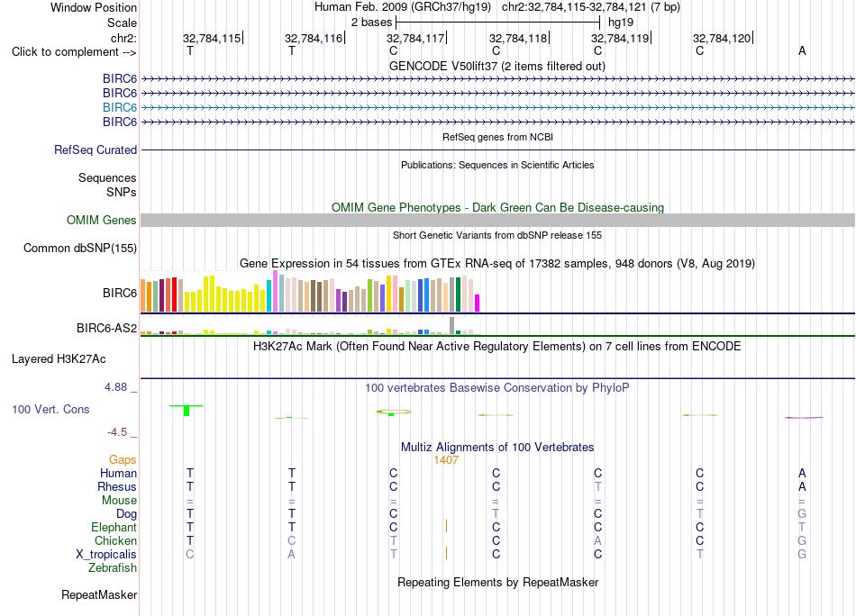Viewport: 856px width, 616px height.
Task: Open the Layered H3K27Ac track label
Action: pos(59,359)
